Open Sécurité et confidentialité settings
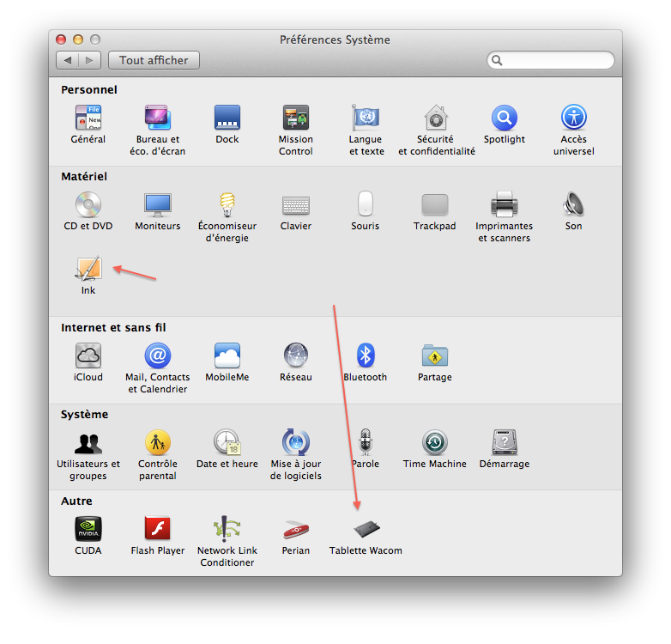 436,118
